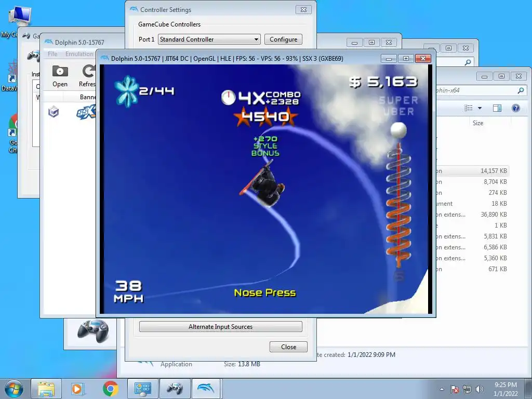Click the gamepad icon below Dolphin window
This screenshot has width=532, height=399.
(93, 331)
